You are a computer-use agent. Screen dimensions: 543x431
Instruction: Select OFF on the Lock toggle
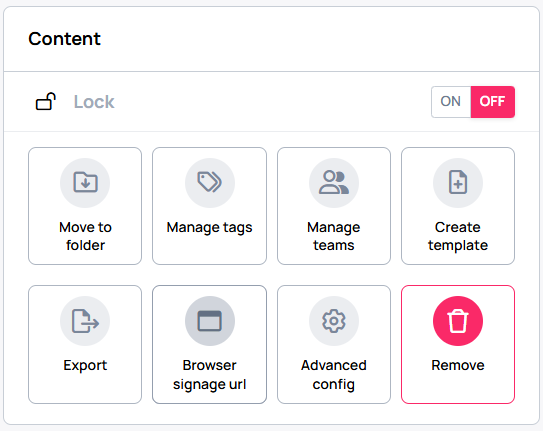click(x=492, y=102)
